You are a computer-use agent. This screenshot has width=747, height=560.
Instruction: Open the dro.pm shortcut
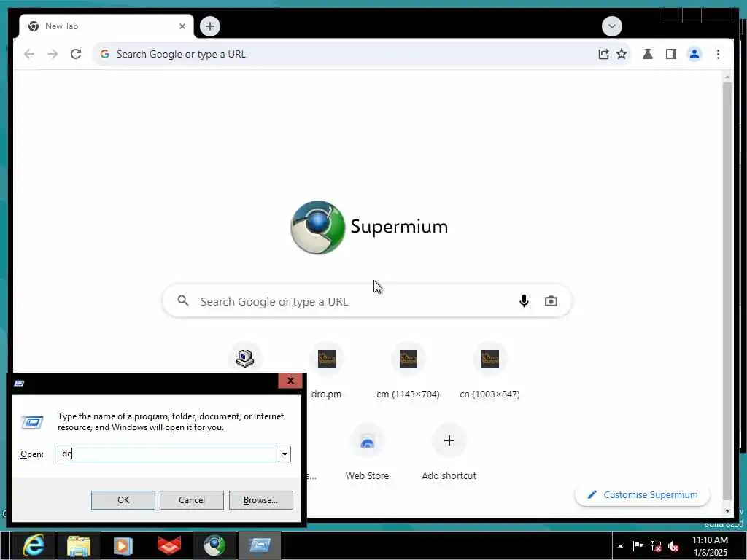pyautogui.click(x=326, y=371)
